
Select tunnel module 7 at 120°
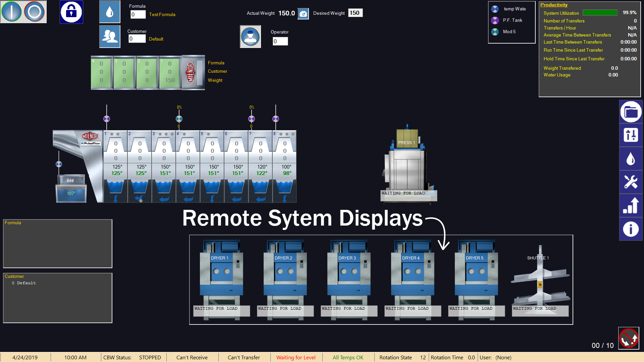click(261, 167)
